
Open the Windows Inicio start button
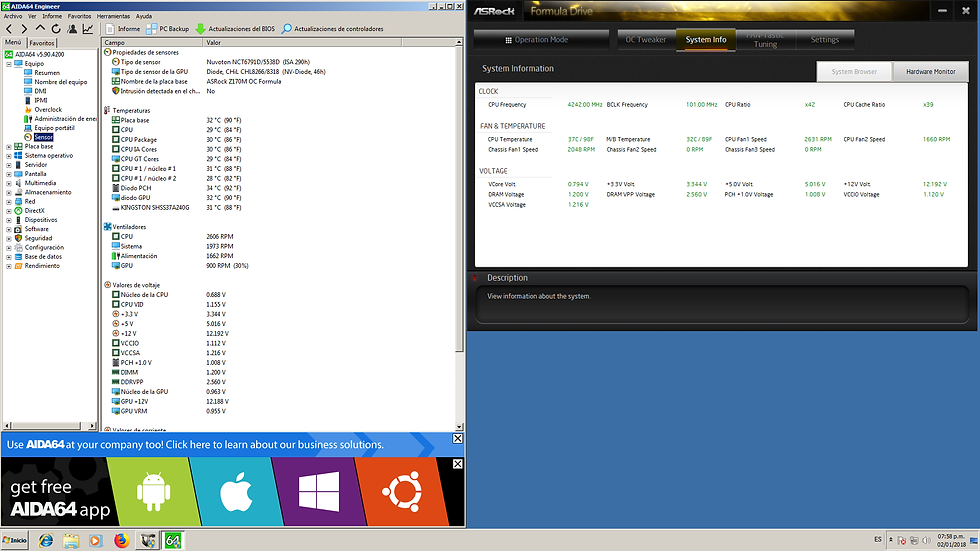pos(15,540)
